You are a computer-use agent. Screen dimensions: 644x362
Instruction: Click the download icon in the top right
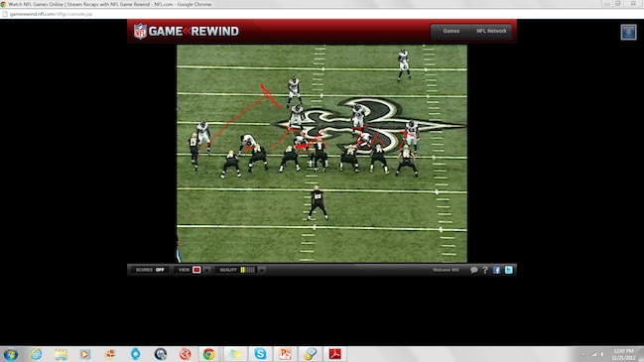(628, 32)
